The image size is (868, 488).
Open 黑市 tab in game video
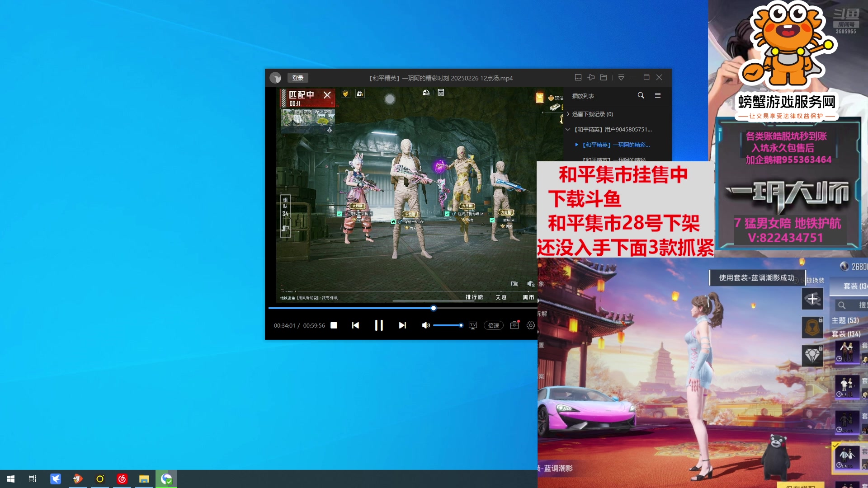coord(528,297)
